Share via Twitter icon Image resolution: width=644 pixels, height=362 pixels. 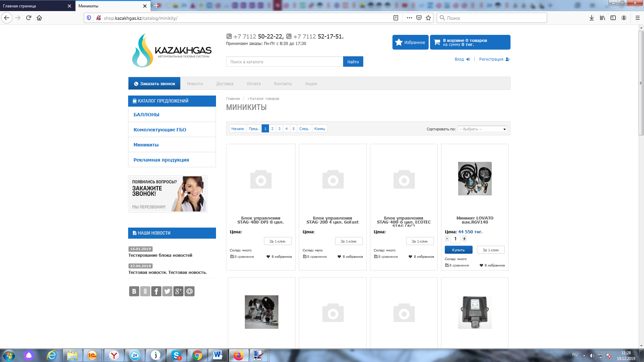click(167, 291)
